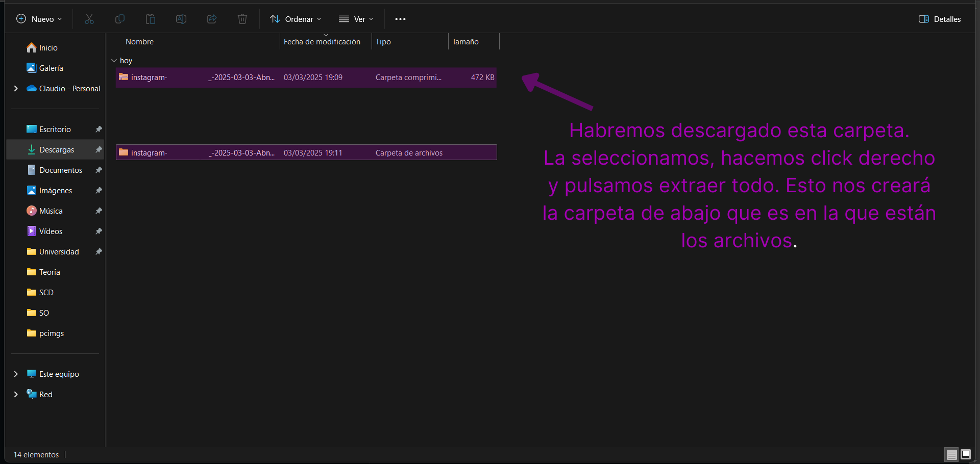Open the Nuevo dropdown menu
980x464 pixels.
pos(39,19)
